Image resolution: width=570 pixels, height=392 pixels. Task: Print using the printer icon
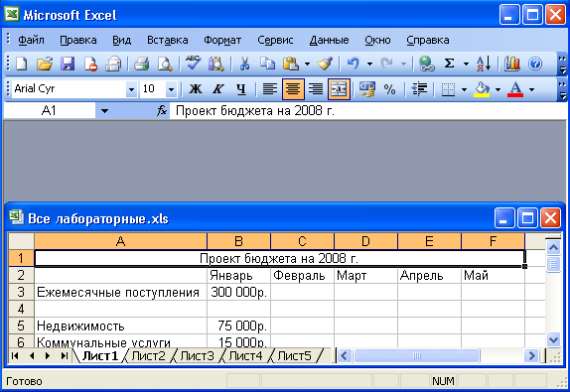pyautogui.click(x=141, y=64)
